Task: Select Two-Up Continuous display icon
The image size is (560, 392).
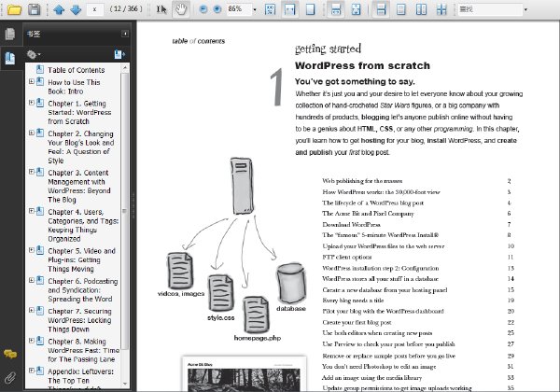Action: (441, 9)
